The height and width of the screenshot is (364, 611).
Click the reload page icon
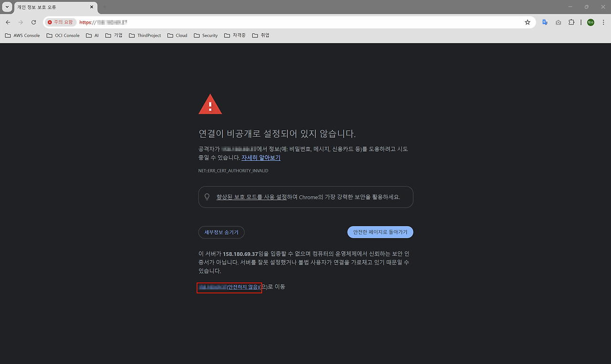click(x=33, y=22)
